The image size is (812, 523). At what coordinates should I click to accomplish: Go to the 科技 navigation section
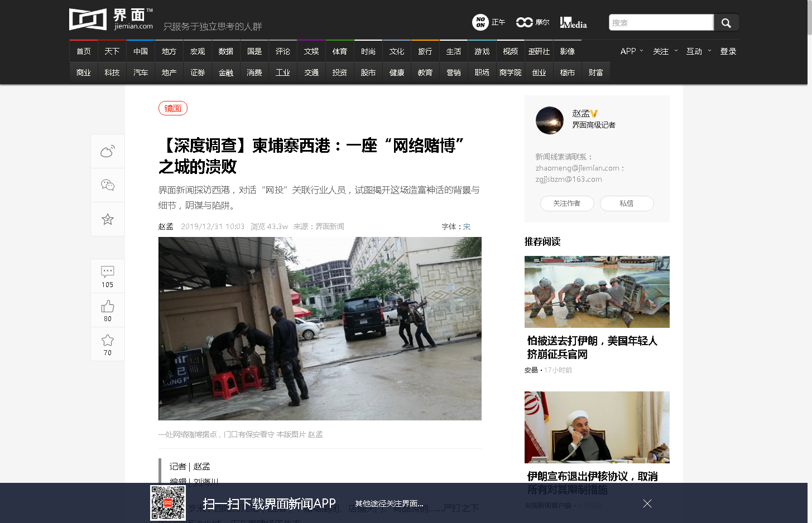pos(112,72)
